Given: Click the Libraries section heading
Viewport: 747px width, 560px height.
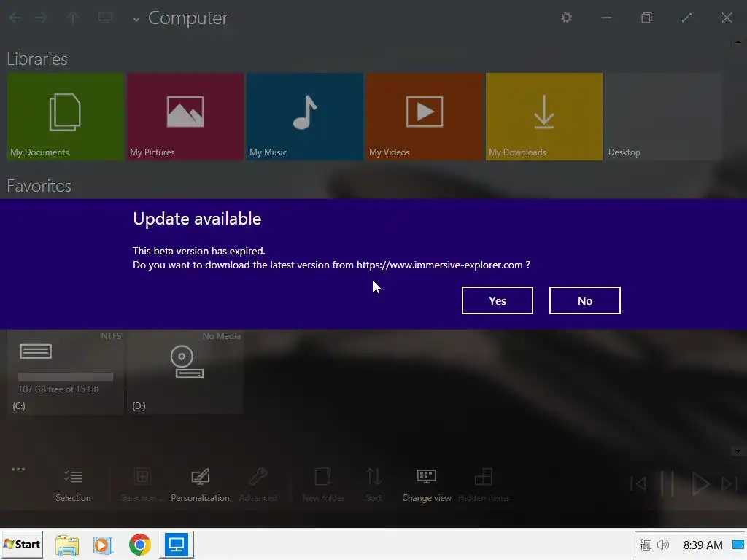Looking at the screenshot, I should click(37, 59).
